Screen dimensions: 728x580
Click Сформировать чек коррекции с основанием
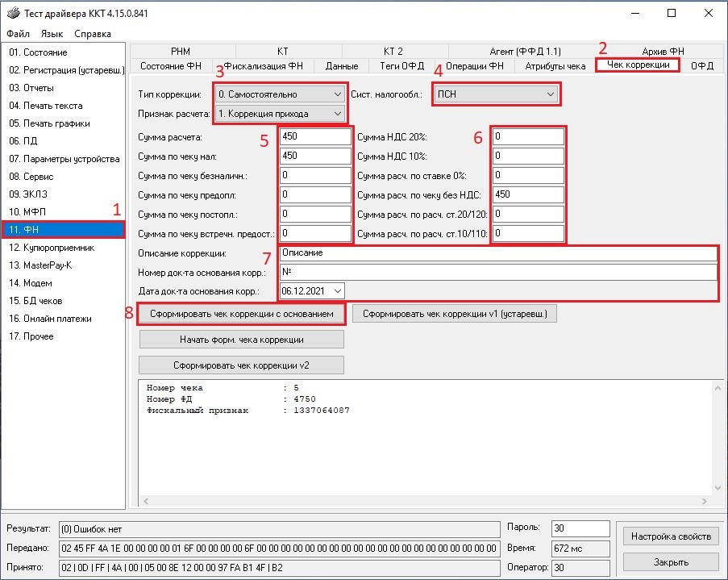pos(242,313)
